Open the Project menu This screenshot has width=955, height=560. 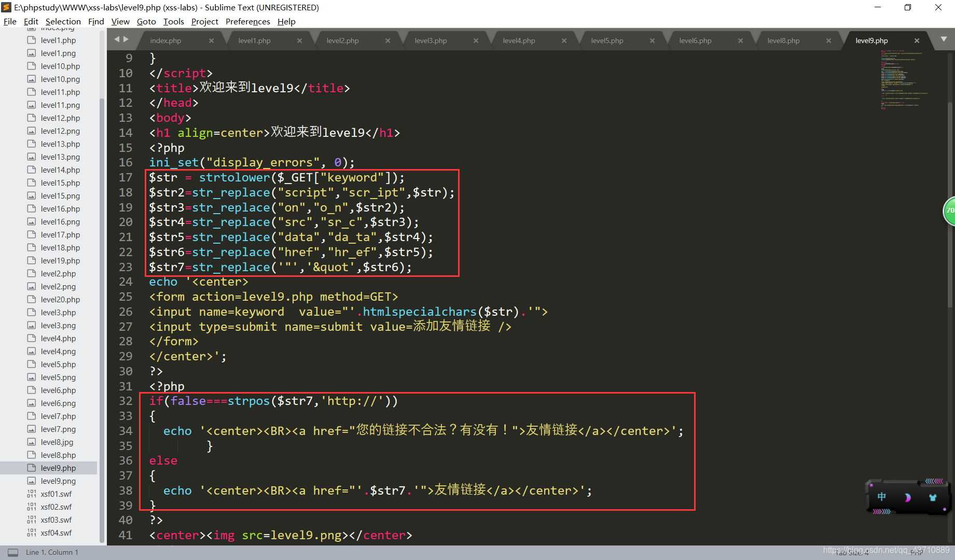(x=204, y=21)
